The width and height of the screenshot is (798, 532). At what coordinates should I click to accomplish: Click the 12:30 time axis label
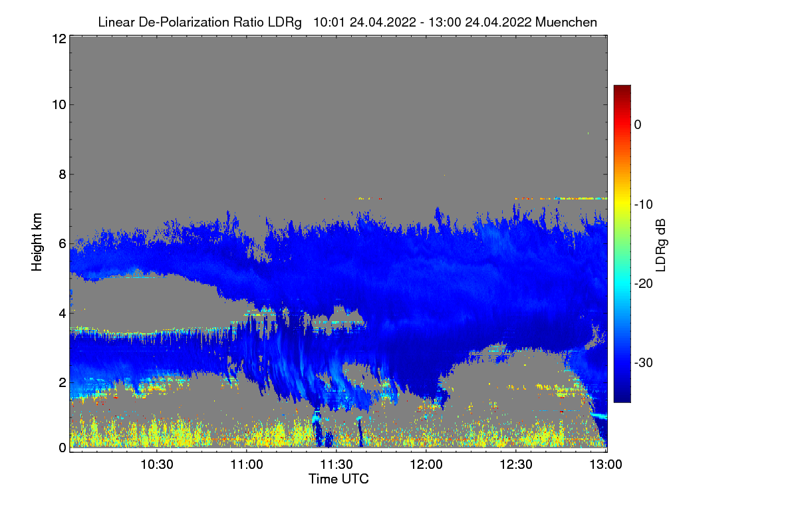pyautogui.click(x=516, y=464)
